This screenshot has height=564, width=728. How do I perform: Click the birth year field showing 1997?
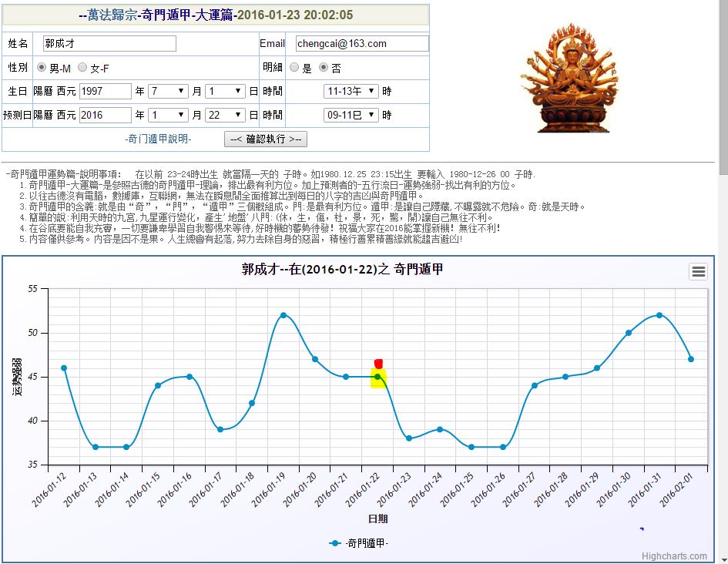pyautogui.click(x=106, y=91)
